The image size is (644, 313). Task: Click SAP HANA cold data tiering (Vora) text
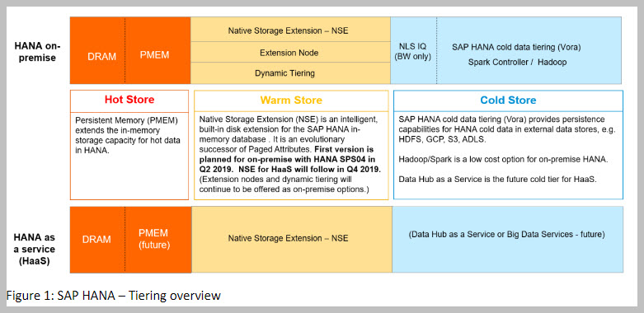pyautogui.click(x=516, y=47)
